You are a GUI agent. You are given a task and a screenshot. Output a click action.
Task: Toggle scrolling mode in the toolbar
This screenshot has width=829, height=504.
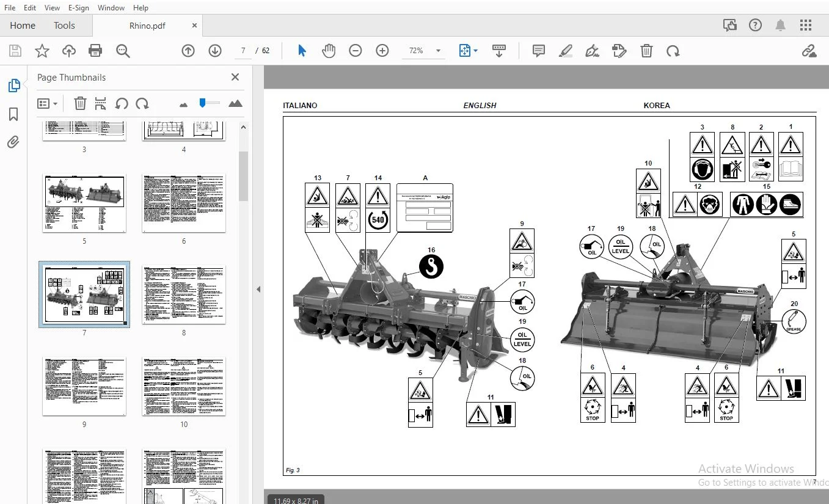coord(499,51)
